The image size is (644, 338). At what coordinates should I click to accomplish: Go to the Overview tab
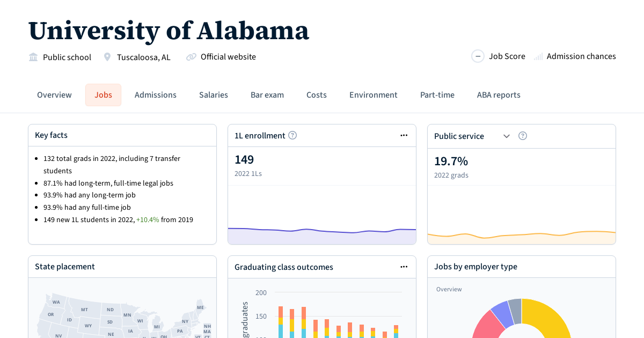pos(54,95)
